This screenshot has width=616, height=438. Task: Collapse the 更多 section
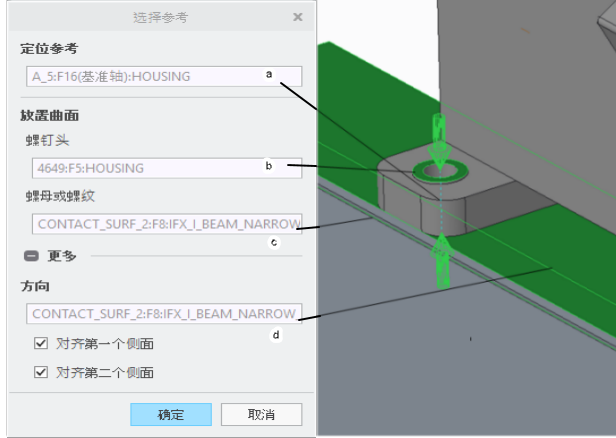pyautogui.click(x=32, y=256)
